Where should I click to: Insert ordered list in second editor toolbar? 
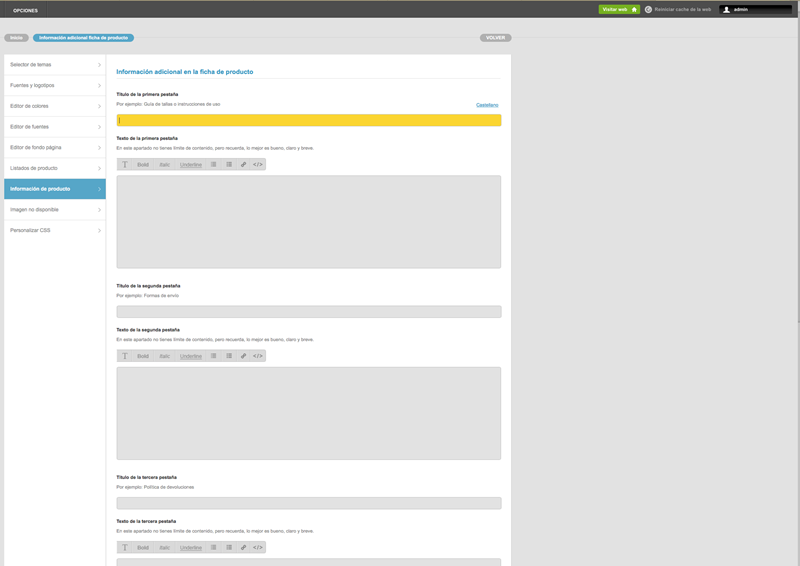[229, 355]
